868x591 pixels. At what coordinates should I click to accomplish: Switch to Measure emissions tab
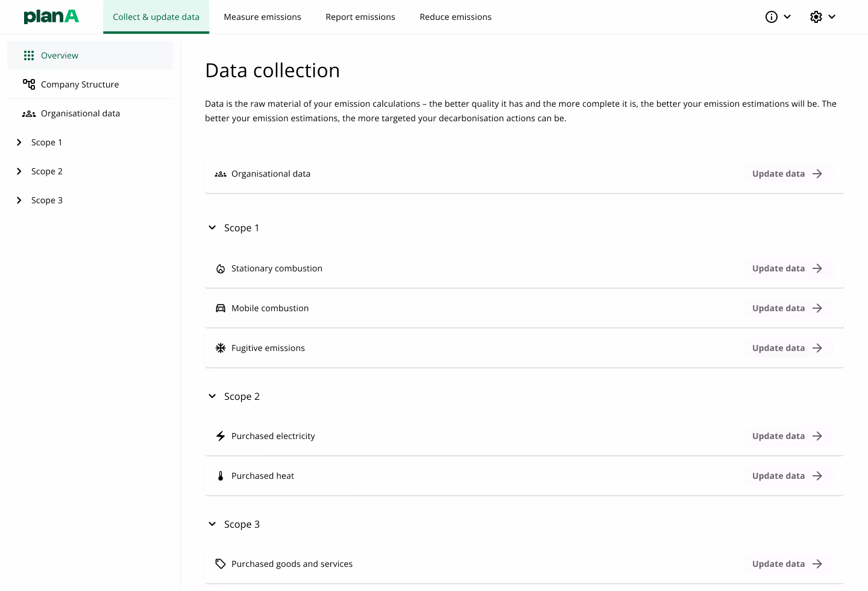click(262, 16)
